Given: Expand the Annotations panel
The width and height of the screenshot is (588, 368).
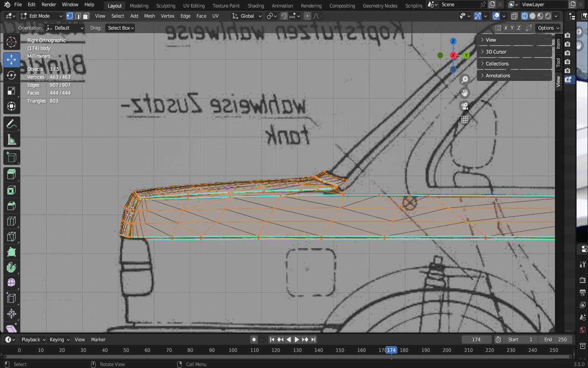Looking at the screenshot, I should pos(514,76).
